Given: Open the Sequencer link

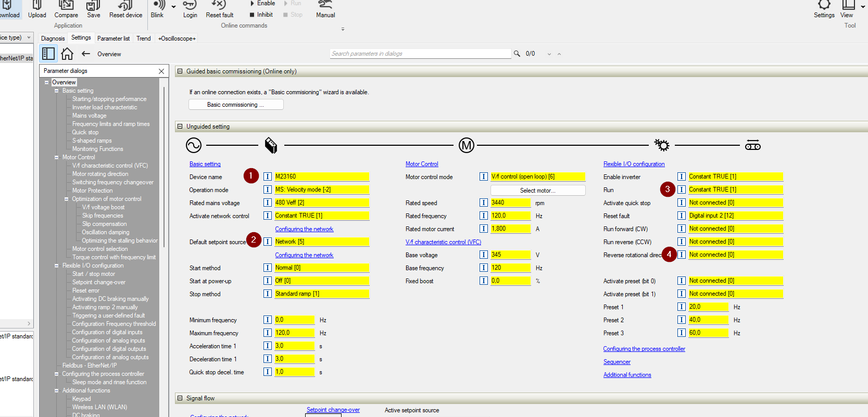Looking at the screenshot, I should pyautogui.click(x=617, y=362).
